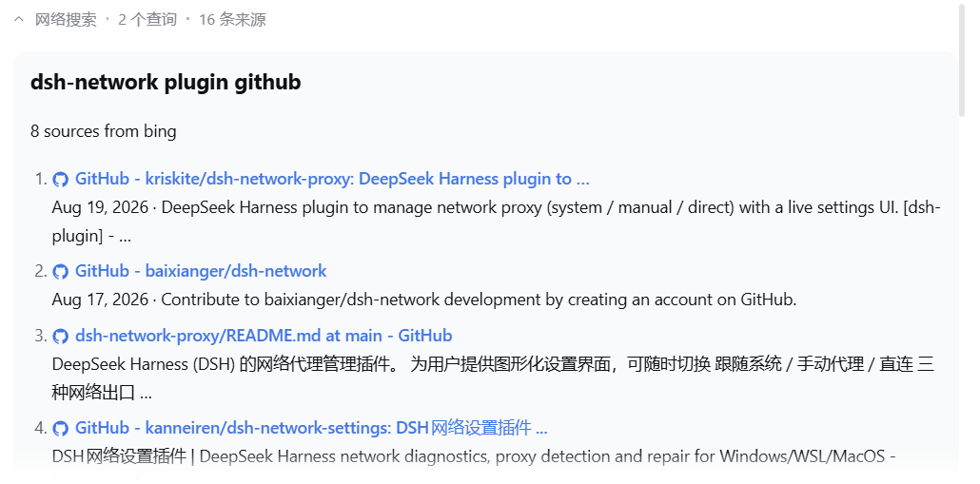Click GitHub icon beside baixianger/dsh-network result
The image size is (980, 484).
[60, 272]
